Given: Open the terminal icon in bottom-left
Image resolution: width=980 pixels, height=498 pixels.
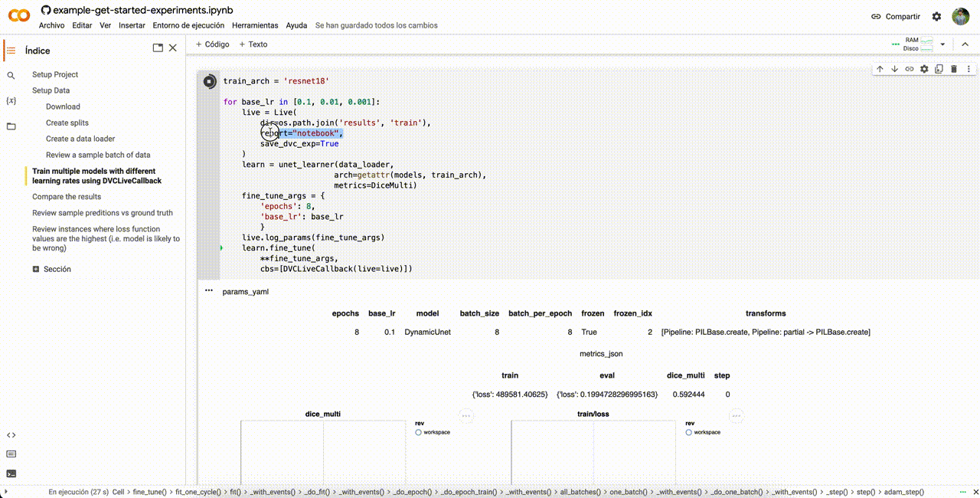Looking at the screenshot, I should (11, 473).
